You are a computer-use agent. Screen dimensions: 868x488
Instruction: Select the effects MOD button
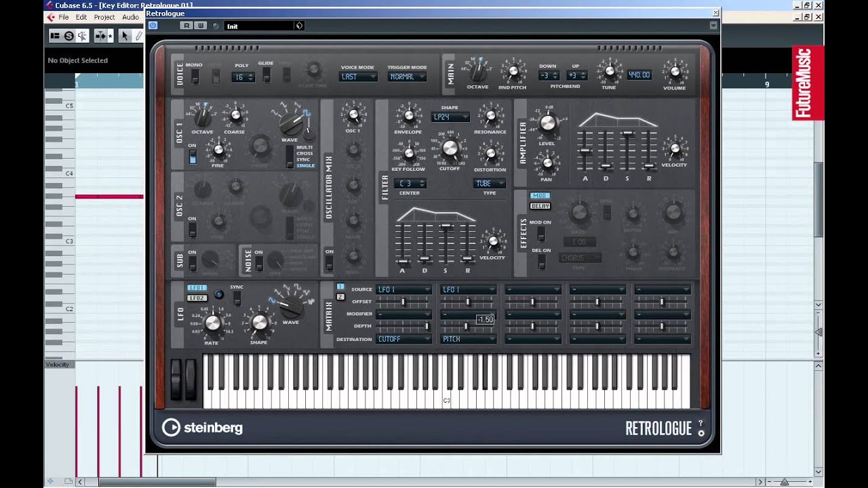pos(540,195)
